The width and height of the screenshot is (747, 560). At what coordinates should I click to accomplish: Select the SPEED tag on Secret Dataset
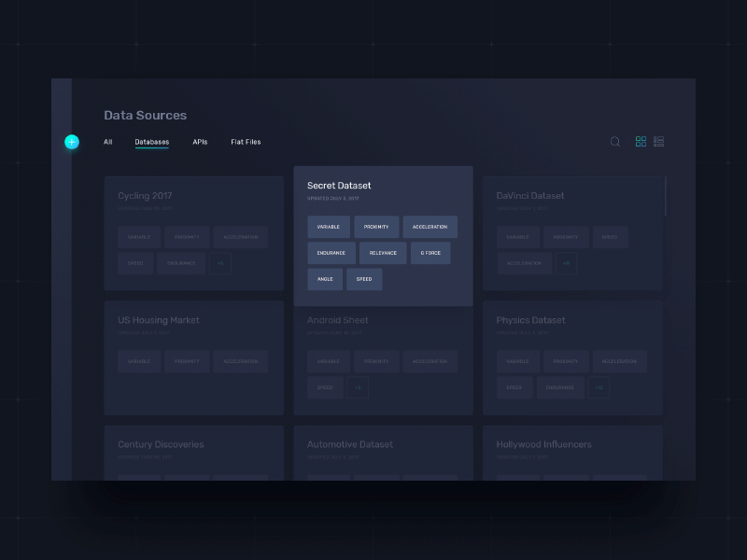tap(364, 279)
